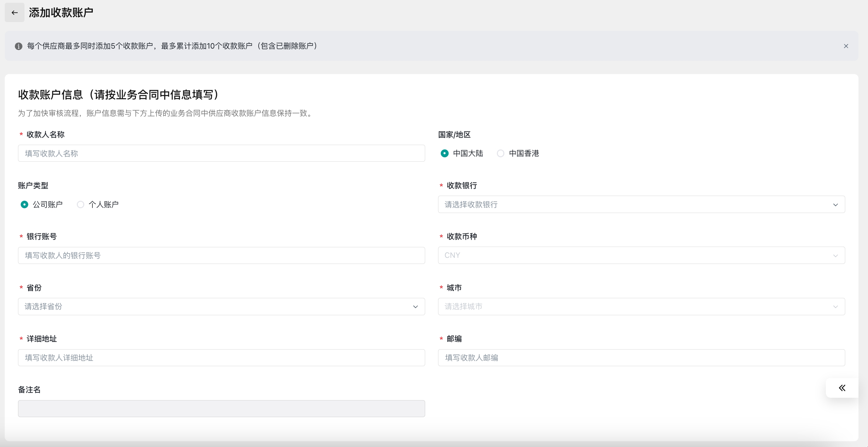Screen dimensions: 868x447
Task: Click the info icon in banner
Action: coord(19,46)
